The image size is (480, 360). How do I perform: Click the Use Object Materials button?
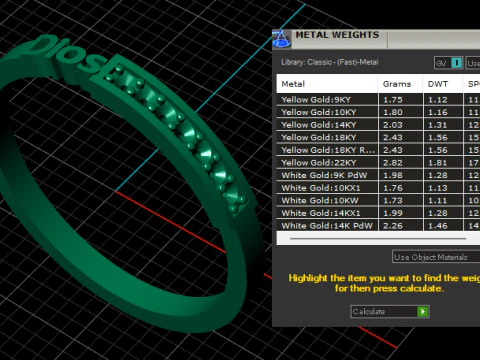click(436, 257)
